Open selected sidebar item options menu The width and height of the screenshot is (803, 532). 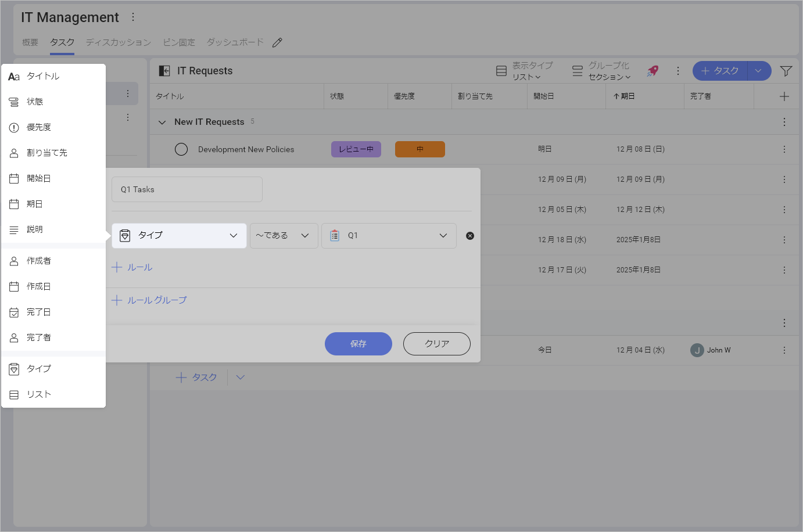(x=128, y=94)
